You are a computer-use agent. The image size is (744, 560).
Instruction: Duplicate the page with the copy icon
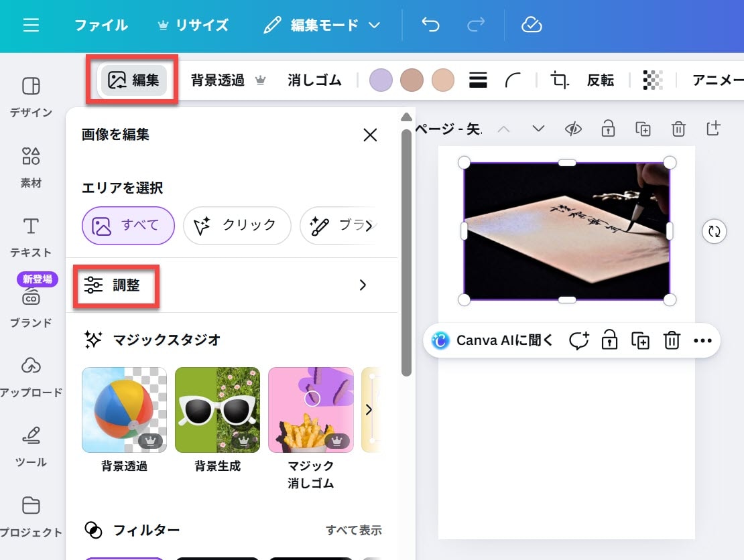tap(643, 129)
